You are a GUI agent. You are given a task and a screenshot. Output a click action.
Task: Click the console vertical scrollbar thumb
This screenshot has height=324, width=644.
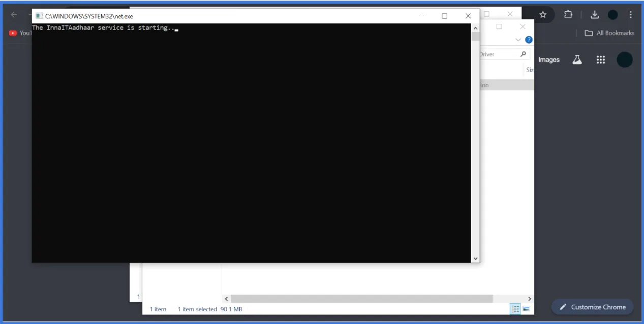click(475, 37)
